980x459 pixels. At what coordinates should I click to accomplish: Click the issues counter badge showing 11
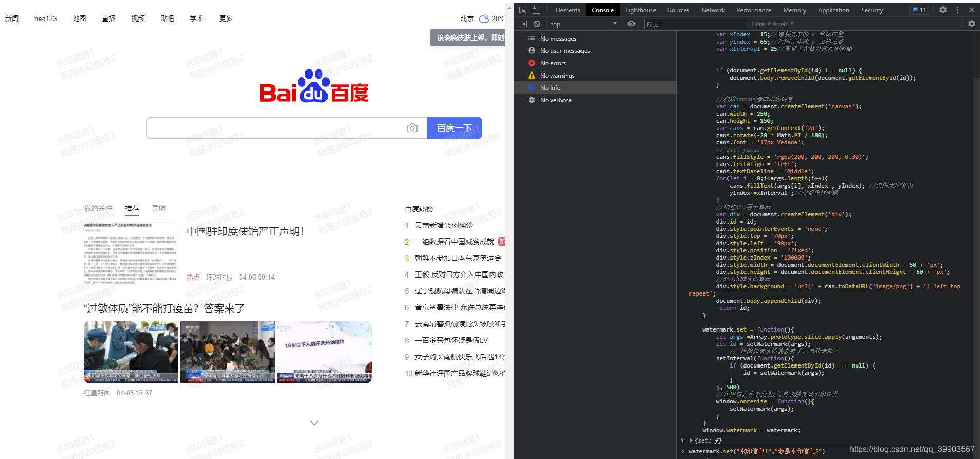tap(919, 10)
